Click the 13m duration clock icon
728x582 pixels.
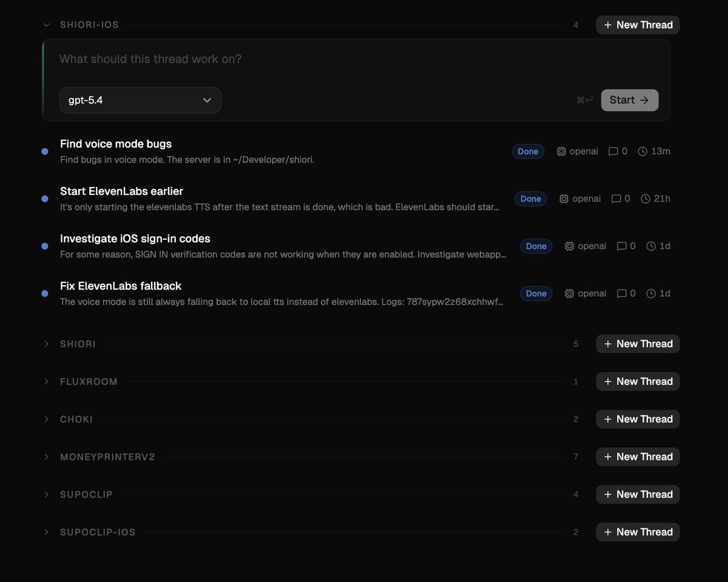click(x=642, y=151)
